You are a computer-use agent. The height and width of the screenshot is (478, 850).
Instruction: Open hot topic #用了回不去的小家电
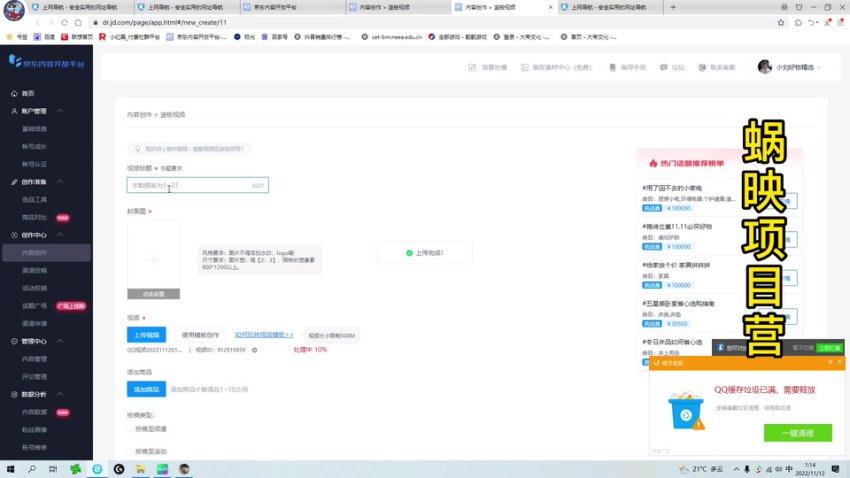click(x=672, y=188)
